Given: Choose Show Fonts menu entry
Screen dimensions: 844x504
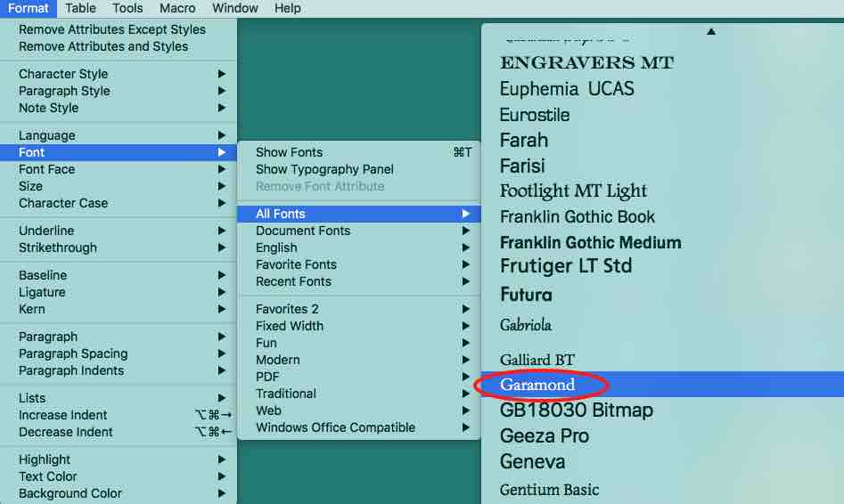Looking at the screenshot, I should pos(290,152).
